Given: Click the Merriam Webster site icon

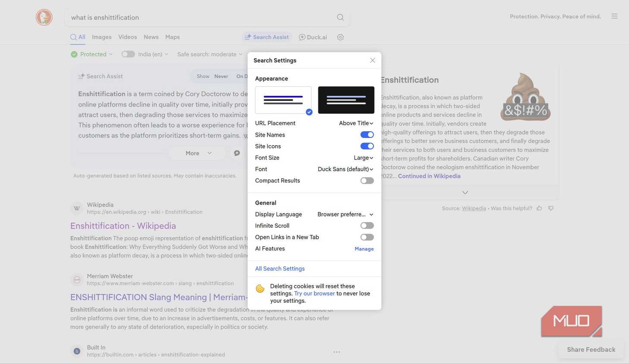Looking at the screenshot, I should coord(77,279).
